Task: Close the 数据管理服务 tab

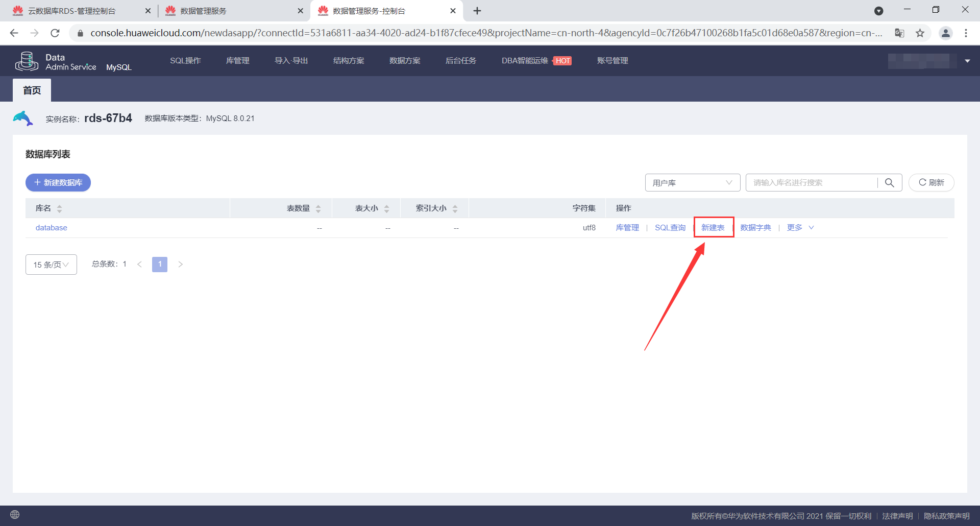Action: (300, 11)
